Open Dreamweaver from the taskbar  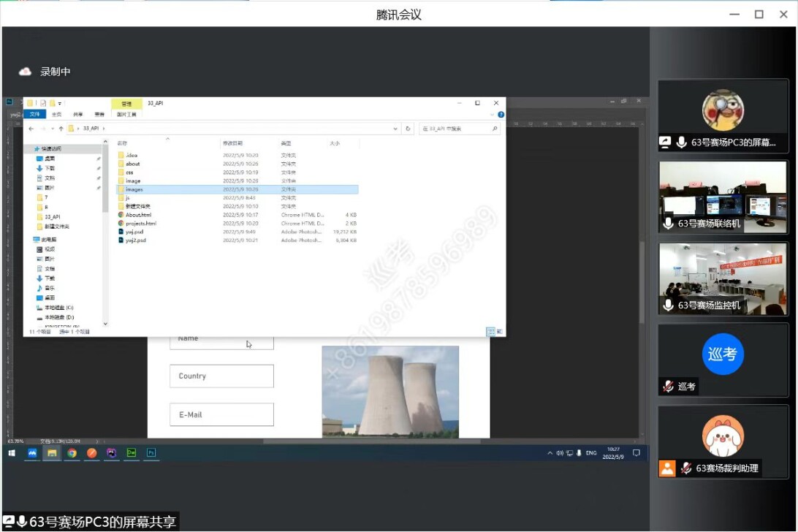point(132,453)
